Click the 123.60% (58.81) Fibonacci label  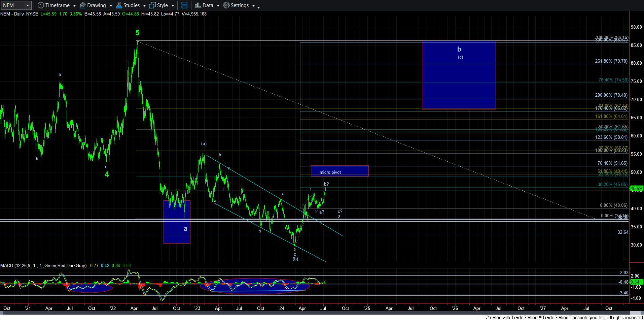(611, 137)
